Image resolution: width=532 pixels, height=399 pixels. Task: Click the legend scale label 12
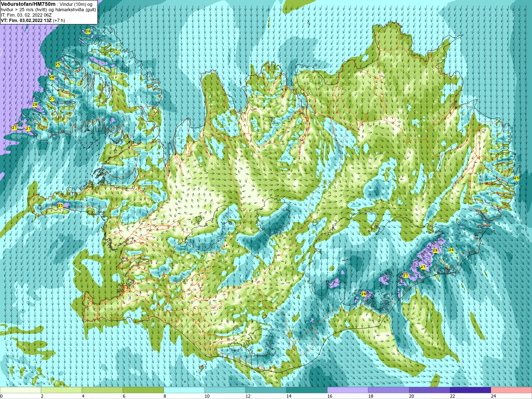coord(248,396)
